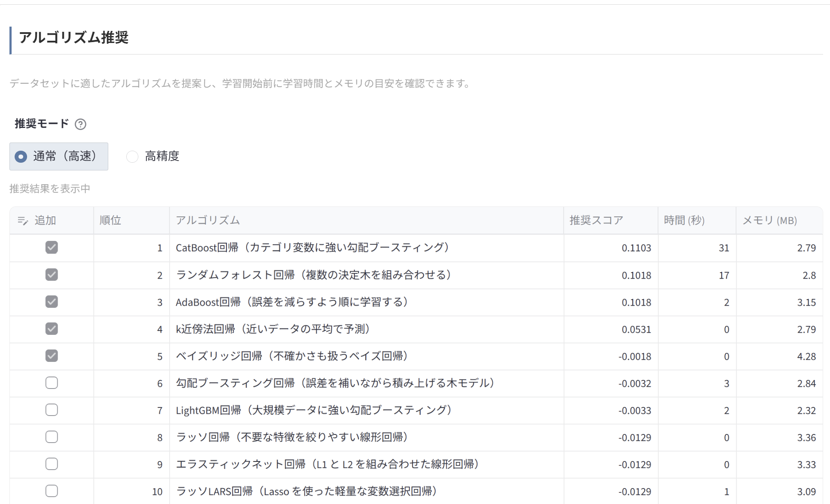Click the edit-list icon in 追加 header
830x504 pixels.
coord(23,221)
